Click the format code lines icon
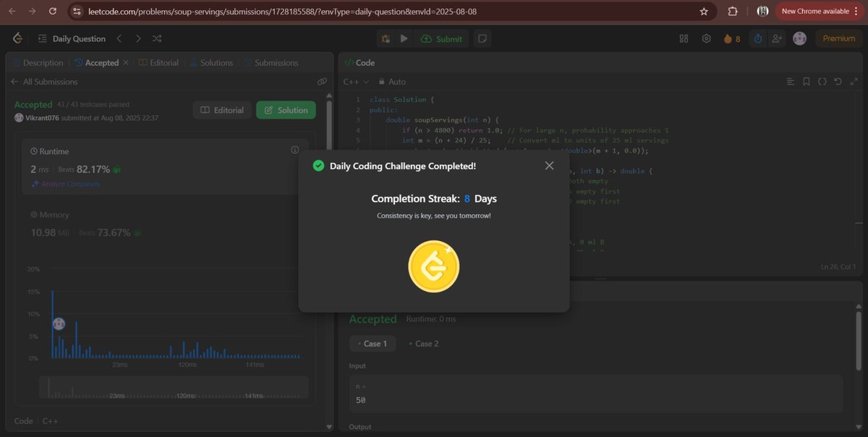Viewport: 868px width, 437px height. coord(791,82)
